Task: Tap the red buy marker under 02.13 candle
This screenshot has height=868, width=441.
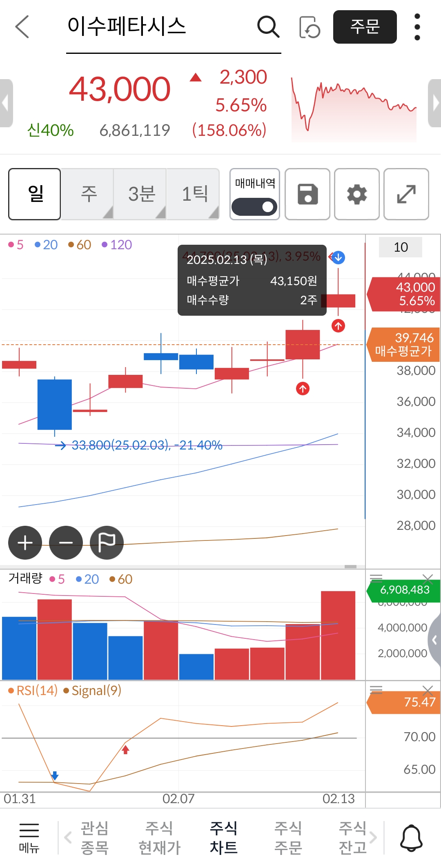Action: (338, 326)
